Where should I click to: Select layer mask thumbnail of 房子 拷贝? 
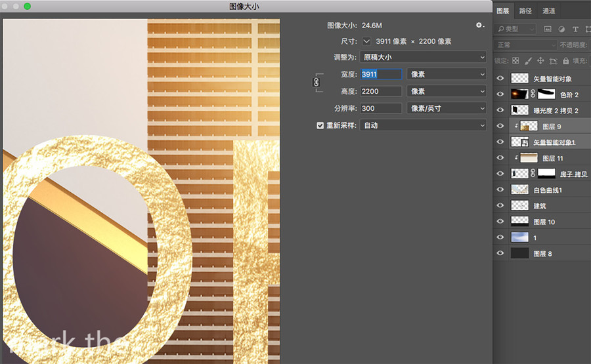click(x=546, y=173)
